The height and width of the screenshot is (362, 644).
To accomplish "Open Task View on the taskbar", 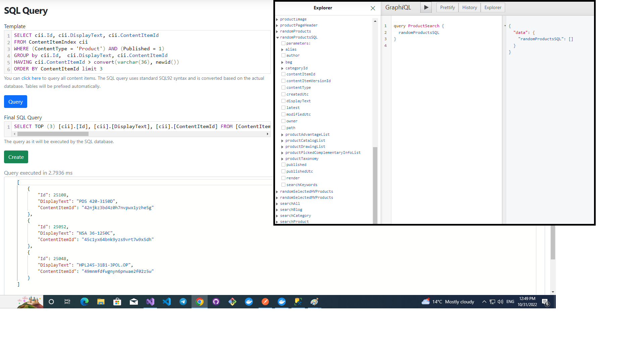I will coord(67,302).
